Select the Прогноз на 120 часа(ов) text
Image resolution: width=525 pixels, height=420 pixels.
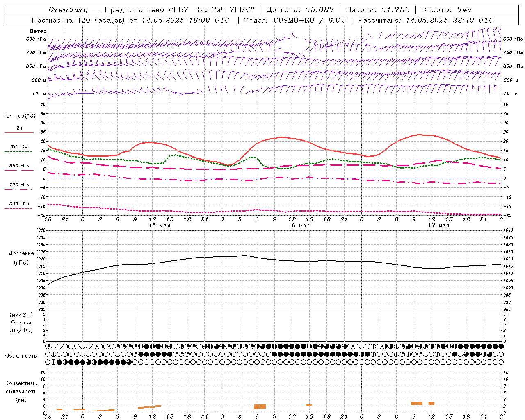click(x=79, y=20)
